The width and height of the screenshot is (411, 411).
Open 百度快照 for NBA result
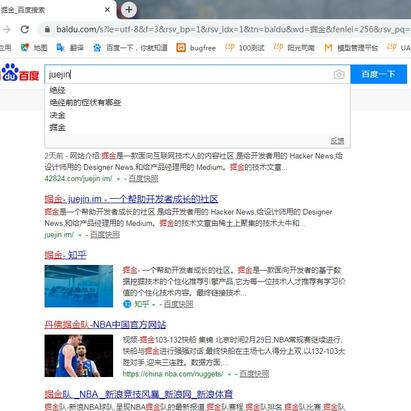[254, 374]
